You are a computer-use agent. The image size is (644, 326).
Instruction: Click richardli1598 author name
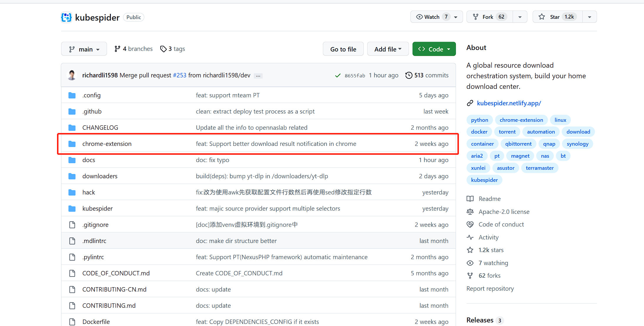[100, 75]
